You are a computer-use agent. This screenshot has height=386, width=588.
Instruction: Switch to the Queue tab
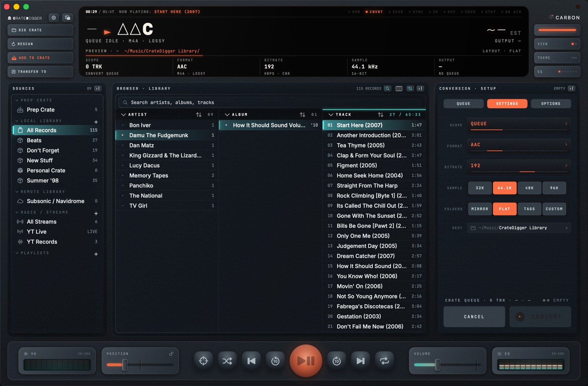coord(463,103)
